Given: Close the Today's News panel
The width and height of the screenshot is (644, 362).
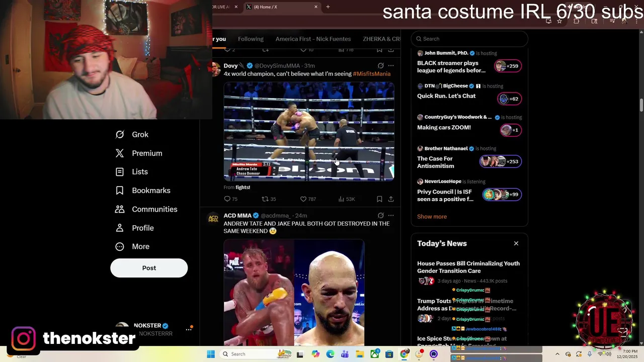Looking at the screenshot, I should [x=516, y=243].
